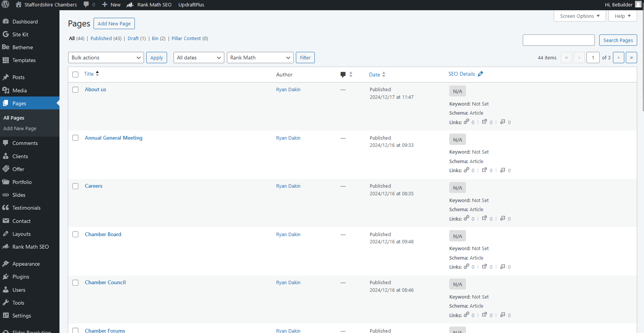Open Dashboard via its gauge icon
Viewport: 644px width, 333px height.
6,22
